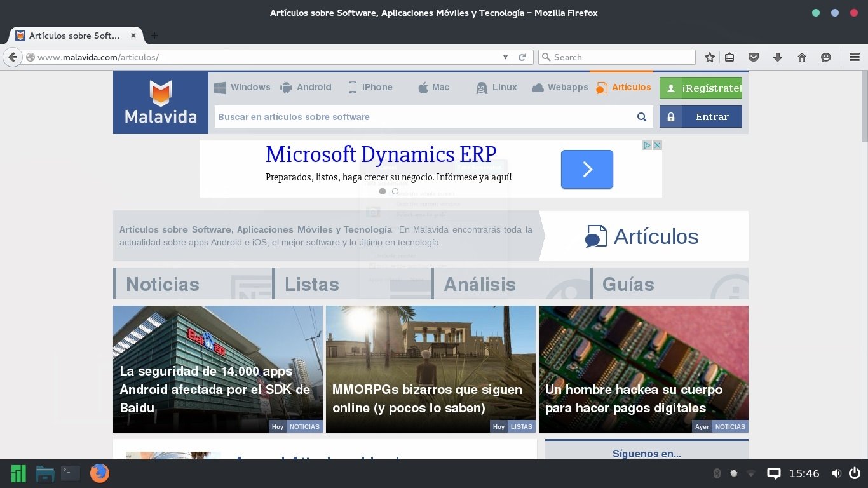
Task: Open the Hello chat smiley icon
Action: [826, 57]
